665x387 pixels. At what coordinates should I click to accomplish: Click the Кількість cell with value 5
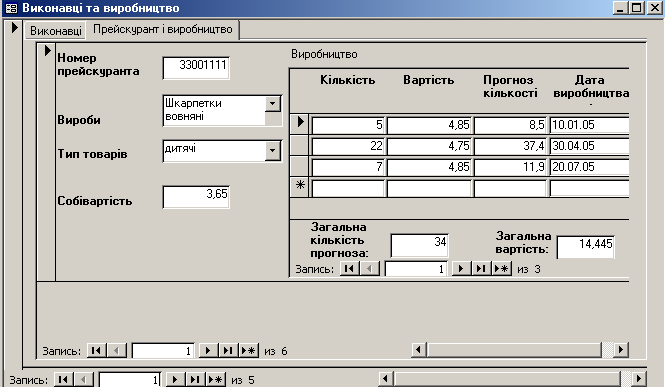(x=348, y=125)
